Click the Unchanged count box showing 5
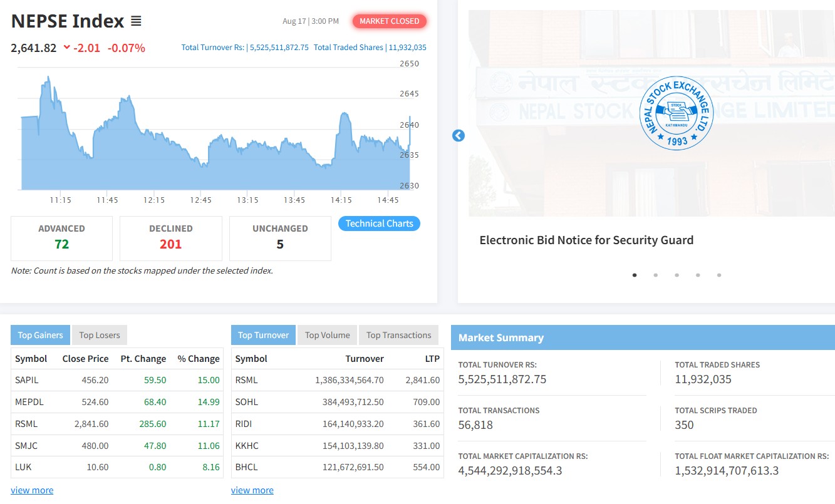This screenshot has height=504, width=835. pos(280,238)
